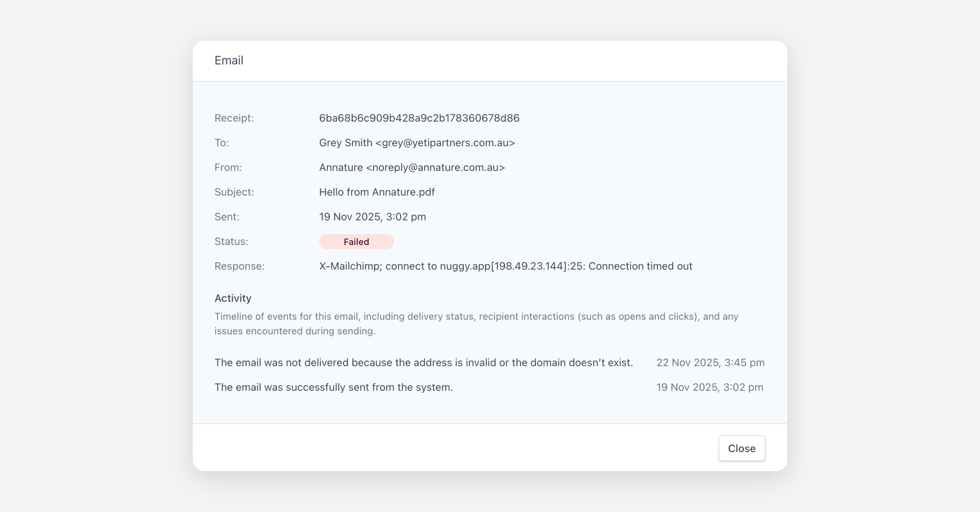Click the email not delivered activity entry
The width and height of the screenshot is (980, 512).
coord(423,363)
